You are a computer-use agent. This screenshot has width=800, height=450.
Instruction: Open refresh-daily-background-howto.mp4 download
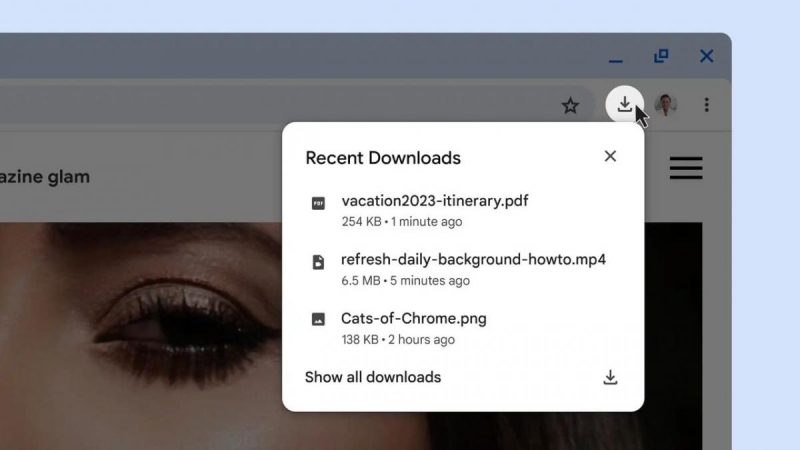pyautogui.click(x=473, y=260)
